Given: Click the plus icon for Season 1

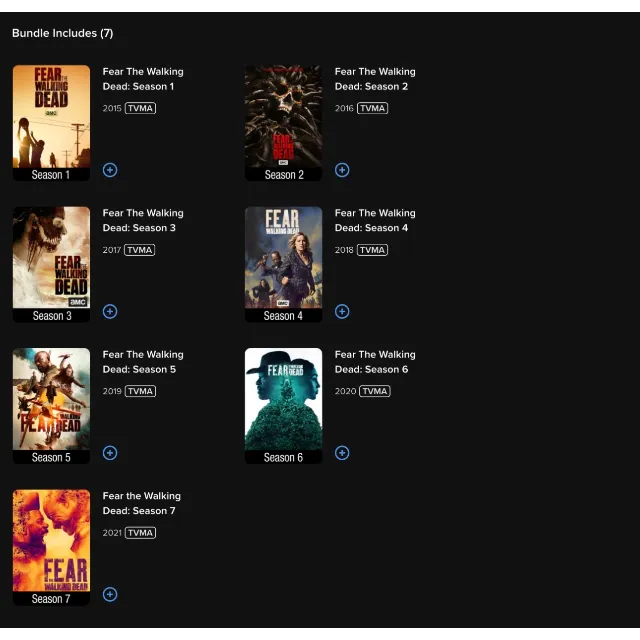Looking at the screenshot, I should 110,170.
